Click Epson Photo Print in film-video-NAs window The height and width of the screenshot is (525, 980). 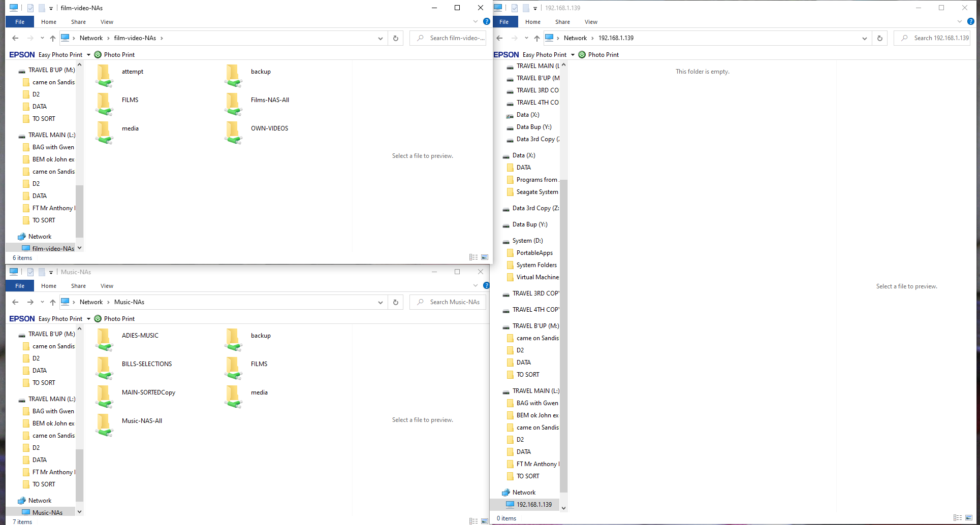[x=115, y=55]
